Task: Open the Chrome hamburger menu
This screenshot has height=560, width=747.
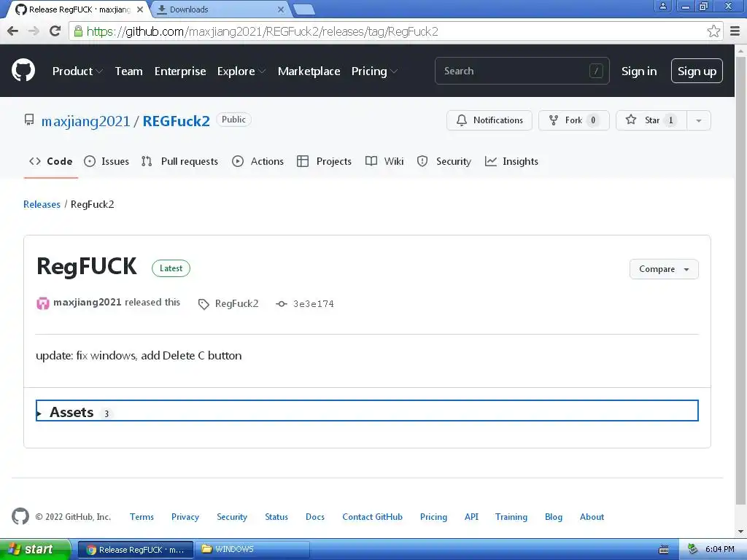Action: (735, 31)
